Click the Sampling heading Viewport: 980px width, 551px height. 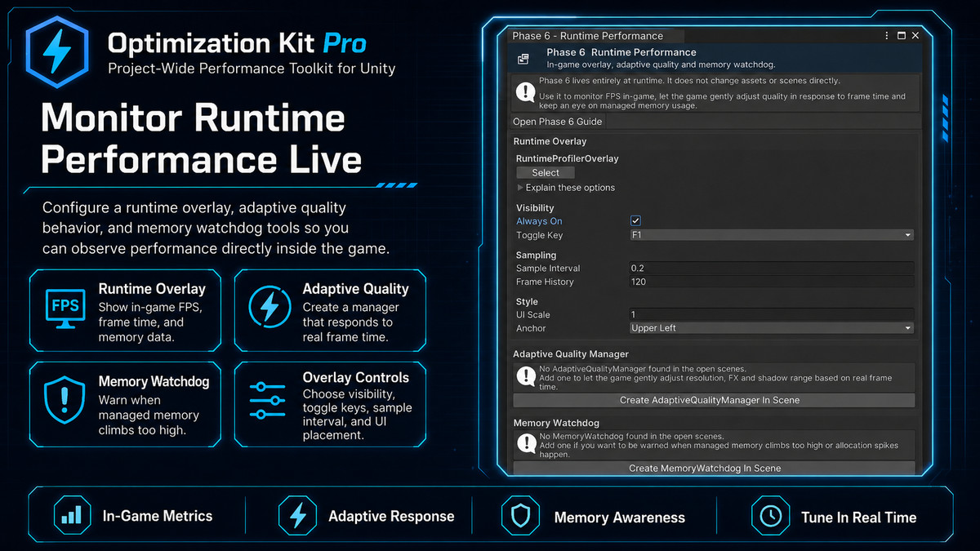536,255
